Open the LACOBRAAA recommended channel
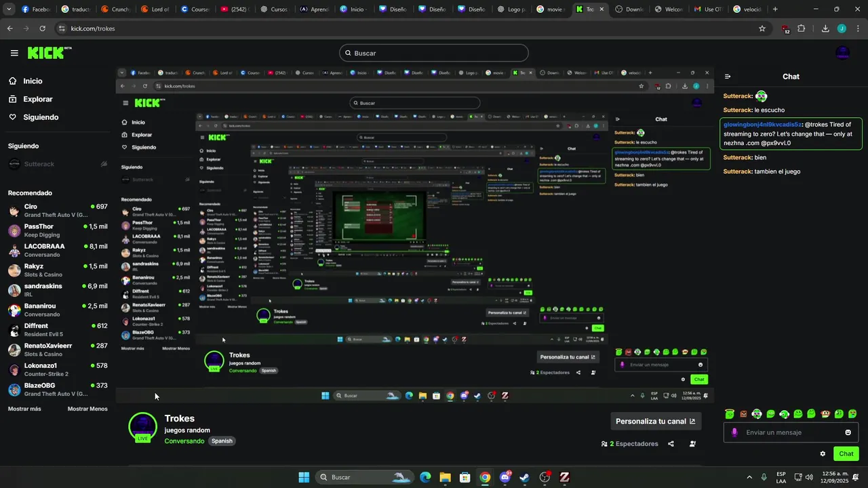The image size is (868, 488). (x=58, y=250)
